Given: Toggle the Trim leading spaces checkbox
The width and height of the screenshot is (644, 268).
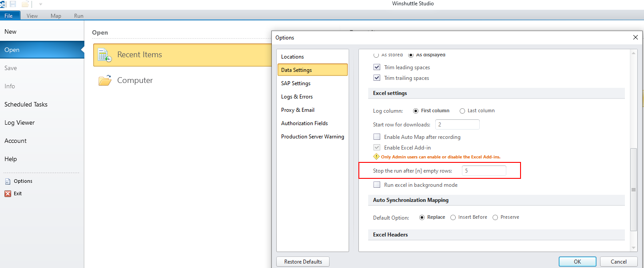Looking at the screenshot, I should pos(377,67).
